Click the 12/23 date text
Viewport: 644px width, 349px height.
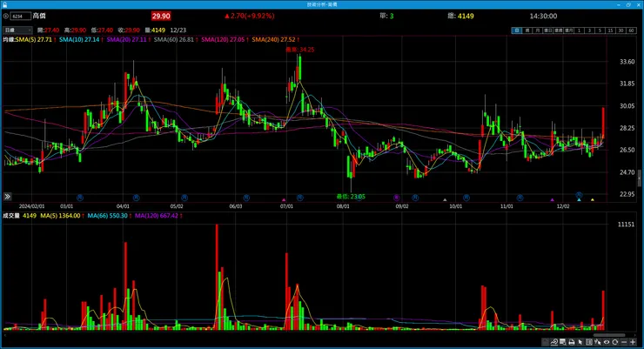click(x=178, y=30)
